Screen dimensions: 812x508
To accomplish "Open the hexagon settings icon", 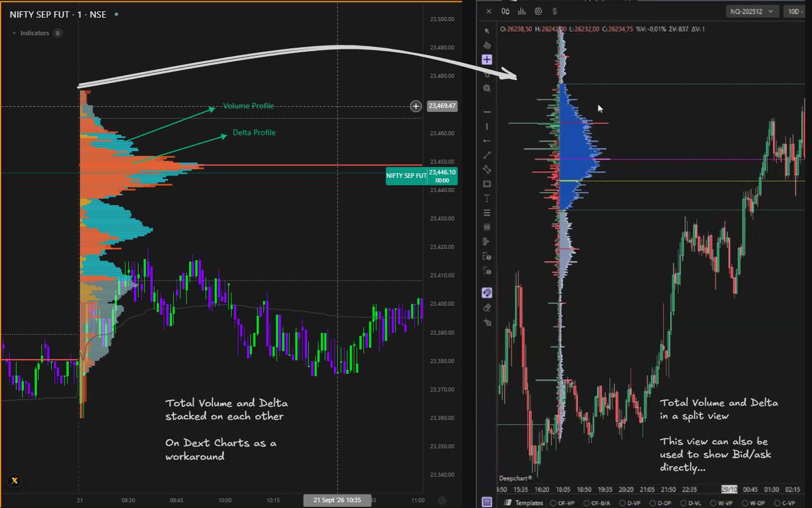I will [538, 11].
